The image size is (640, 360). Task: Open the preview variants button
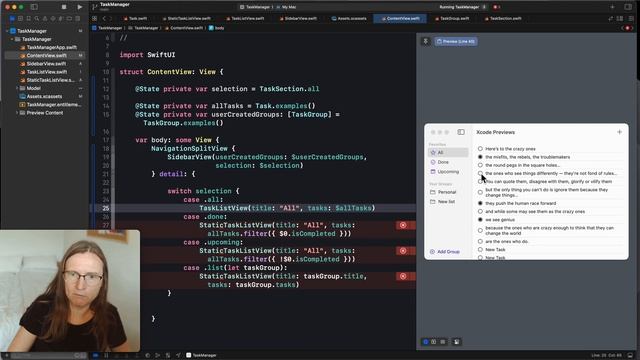click(443, 342)
